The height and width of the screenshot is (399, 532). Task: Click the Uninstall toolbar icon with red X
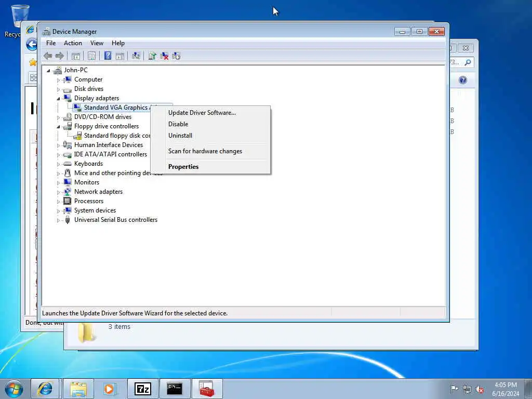165,56
